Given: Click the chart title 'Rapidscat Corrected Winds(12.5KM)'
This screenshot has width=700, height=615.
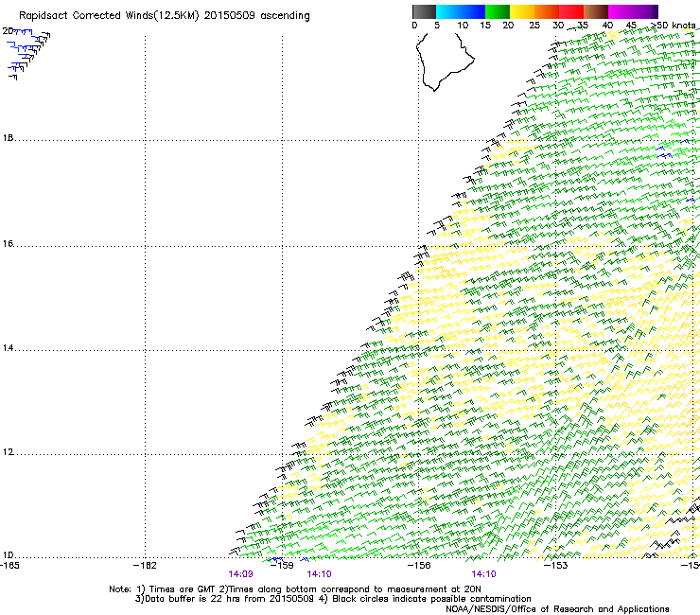Looking at the screenshot, I should tap(109, 16).
